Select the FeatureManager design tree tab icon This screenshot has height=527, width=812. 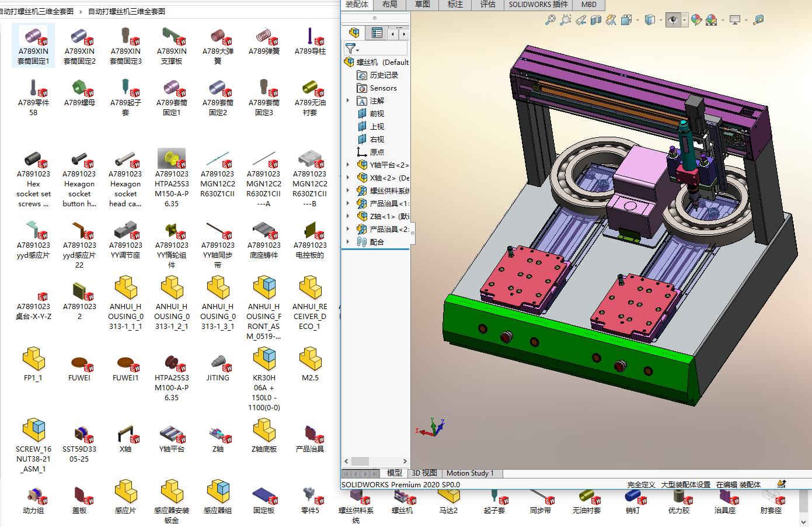[354, 33]
